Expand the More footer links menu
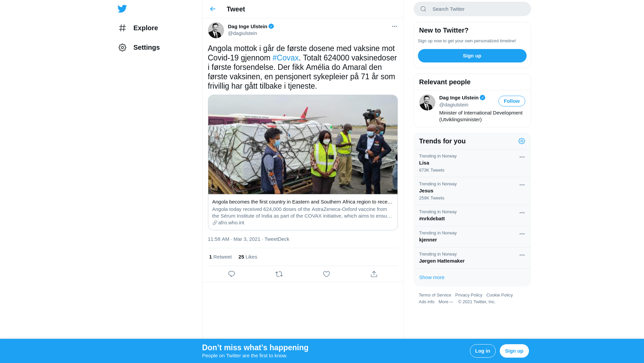Image resolution: width=644 pixels, height=363 pixels. click(x=446, y=302)
